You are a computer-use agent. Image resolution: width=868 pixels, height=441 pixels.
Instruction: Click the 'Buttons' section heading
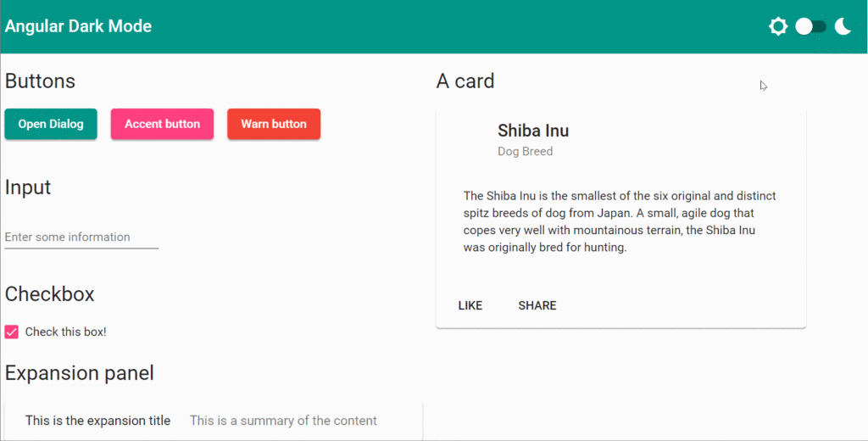(40, 81)
